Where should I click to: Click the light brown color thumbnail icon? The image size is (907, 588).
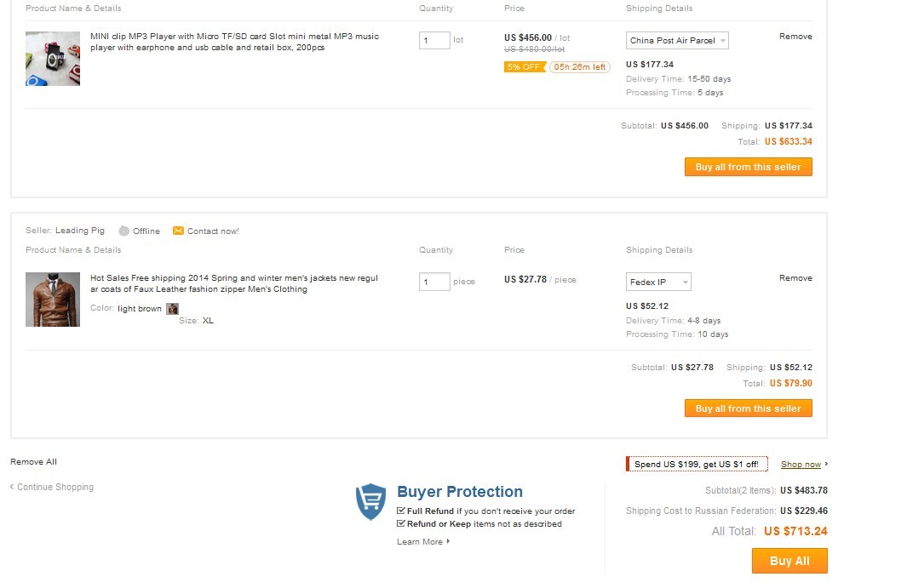click(172, 309)
